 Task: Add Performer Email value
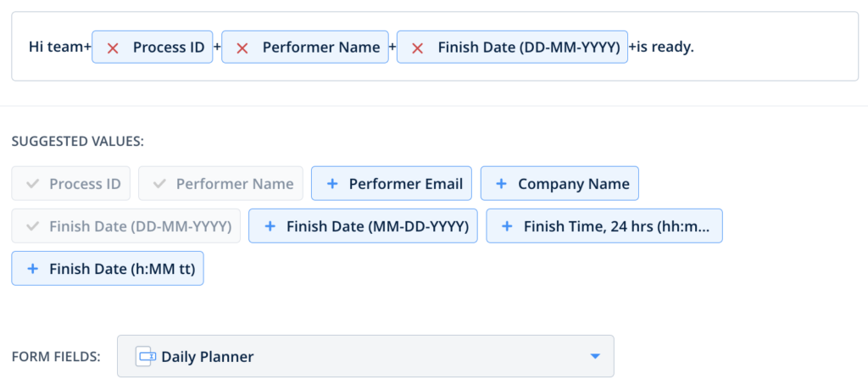tap(405, 184)
